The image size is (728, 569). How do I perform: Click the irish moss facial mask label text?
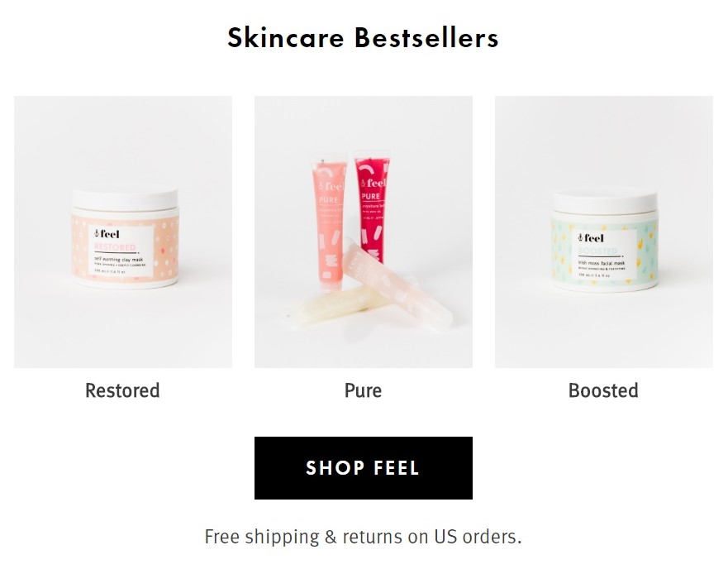click(602, 263)
